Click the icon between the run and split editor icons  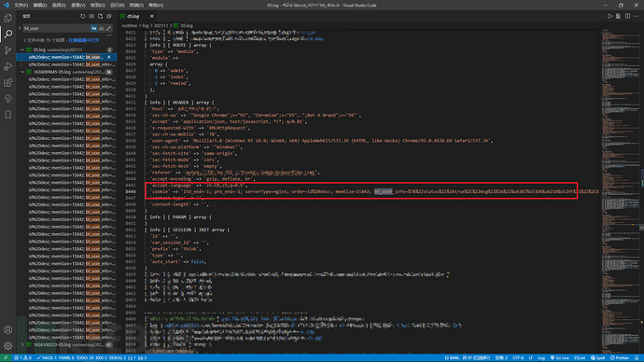click(x=618, y=16)
